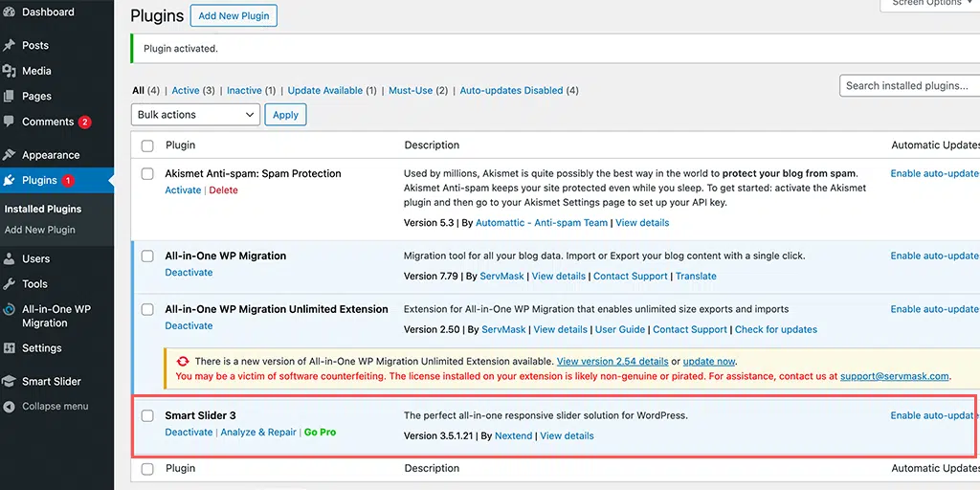
Task: Open Installed Plugins submenu item
Action: [x=43, y=210]
